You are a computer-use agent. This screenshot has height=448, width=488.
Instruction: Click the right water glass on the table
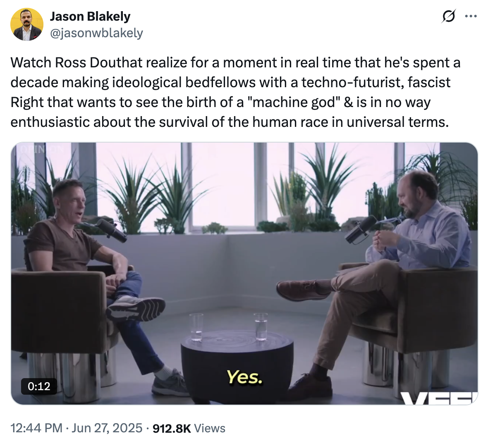[x=261, y=326]
